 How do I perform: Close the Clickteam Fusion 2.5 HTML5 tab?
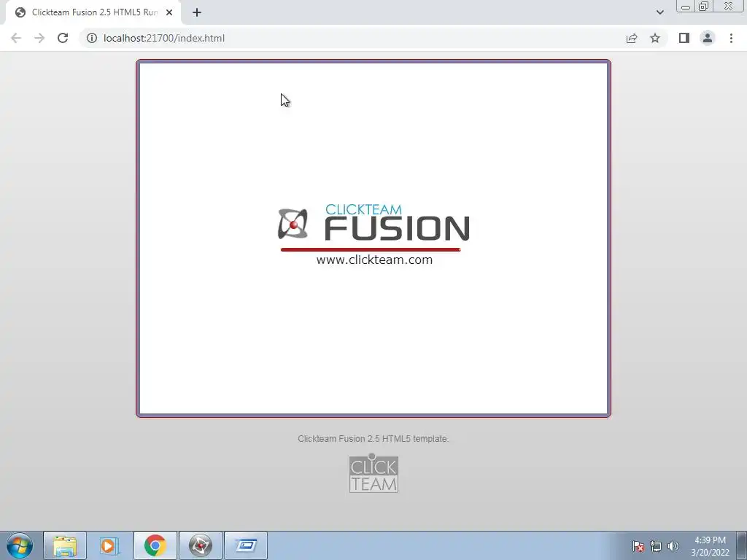coord(169,12)
